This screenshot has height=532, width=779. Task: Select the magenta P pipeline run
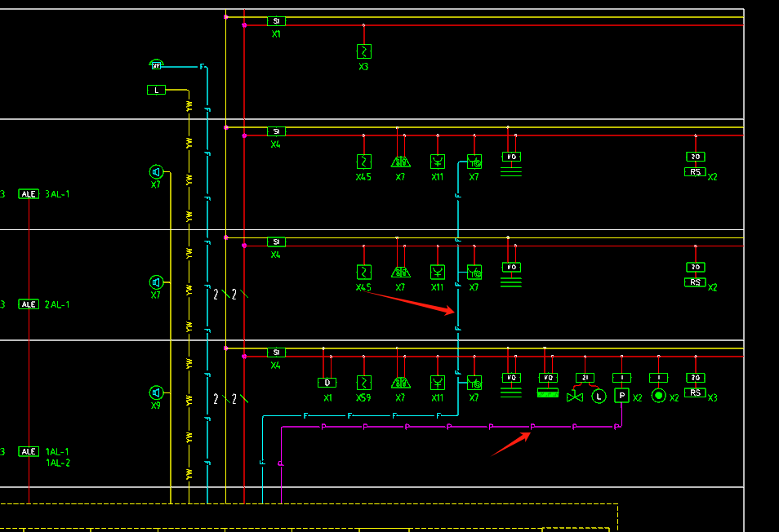click(450, 426)
